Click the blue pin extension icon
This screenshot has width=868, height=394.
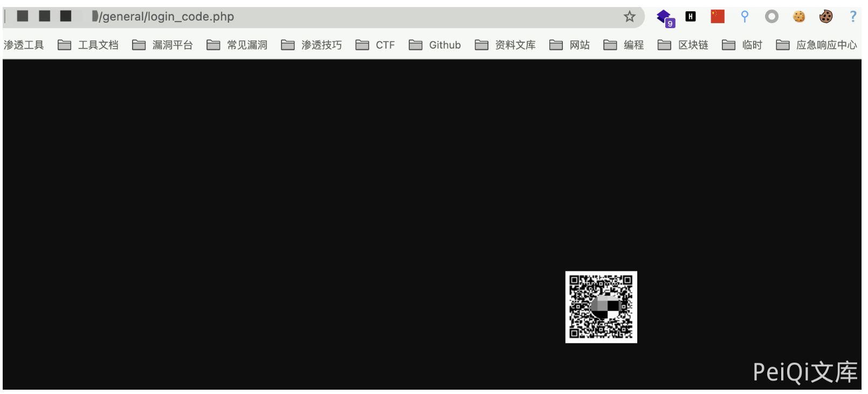(x=745, y=17)
